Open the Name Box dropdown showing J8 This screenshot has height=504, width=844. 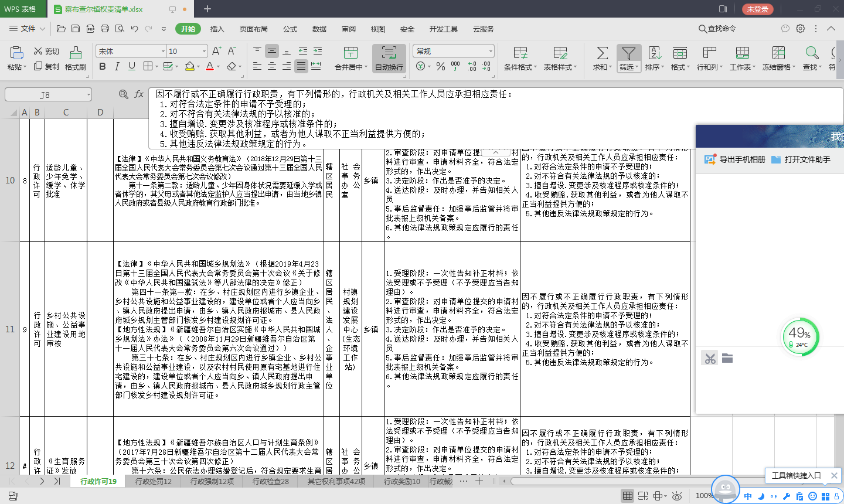89,94
